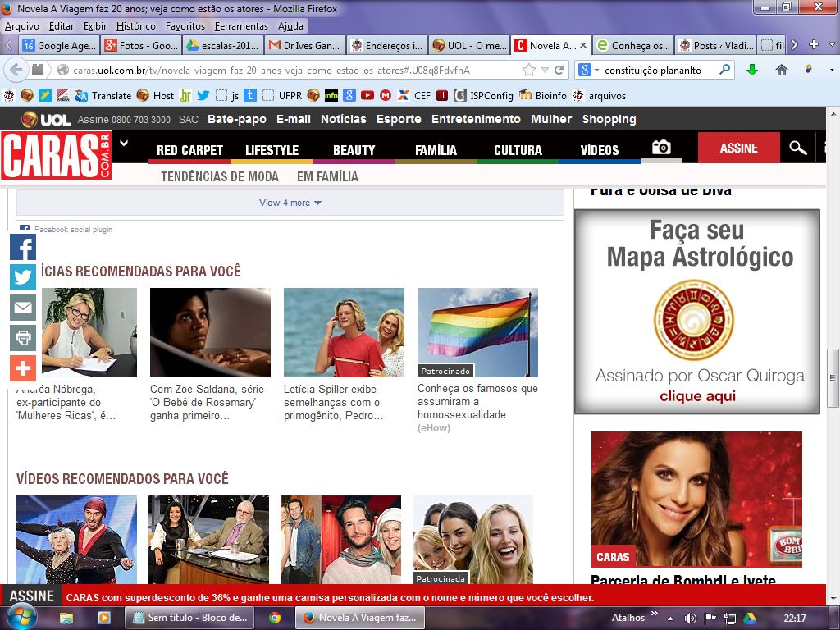
Task: Share article via Twitter floating button
Action: pos(23,277)
